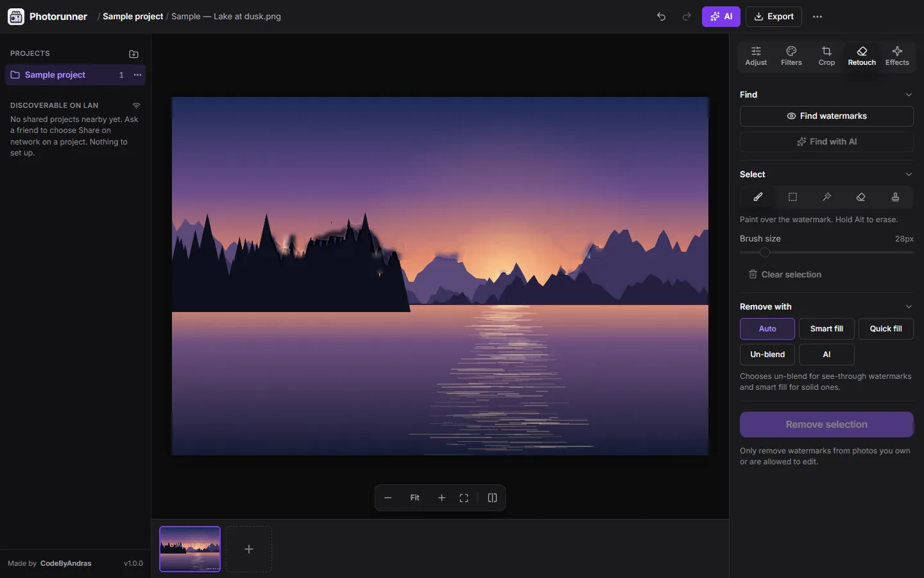Open the more options menu next to Export
The width and height of the screenshot is (924, 578).
(817, 17)
